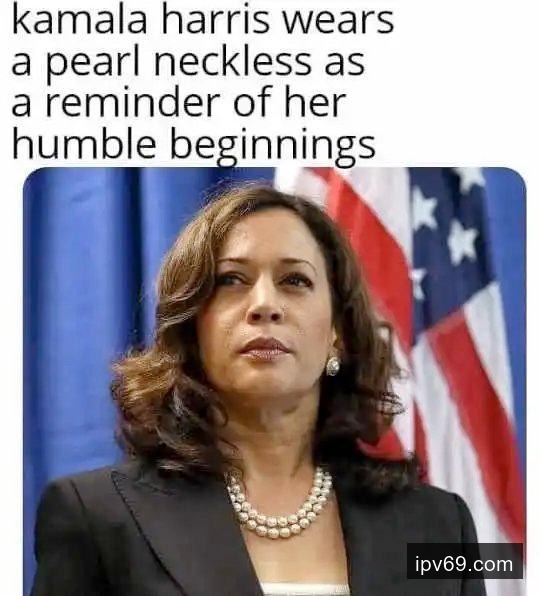Click the word "kamala" in the caption
This screenshot has width=540, height=596.
coord(79,21)
